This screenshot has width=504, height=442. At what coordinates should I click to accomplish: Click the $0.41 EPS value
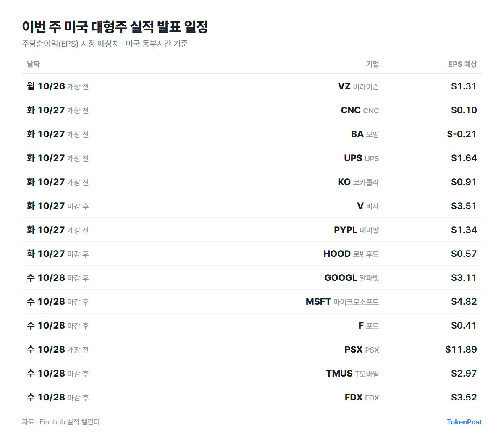pyautogui.click(x=464, y=325)
